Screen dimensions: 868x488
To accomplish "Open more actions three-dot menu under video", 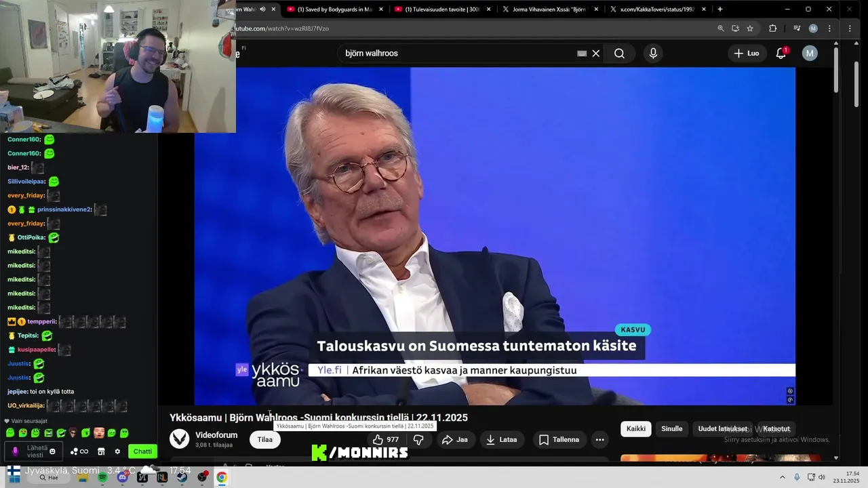I will tap(600, 439).
